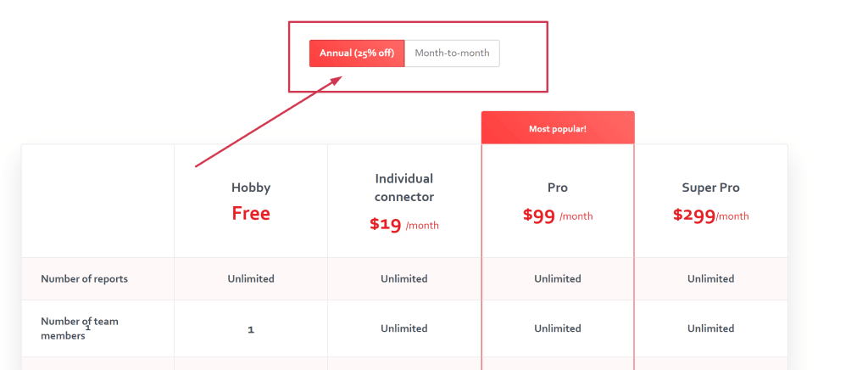Click the Most popular! banner
This screenshot has width=868, height=370.
[x=558, y=129]
